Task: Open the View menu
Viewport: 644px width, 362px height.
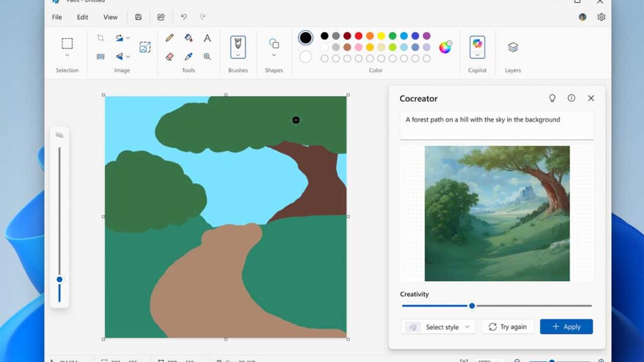Action: pyautogui.click(x=110, y=17)
